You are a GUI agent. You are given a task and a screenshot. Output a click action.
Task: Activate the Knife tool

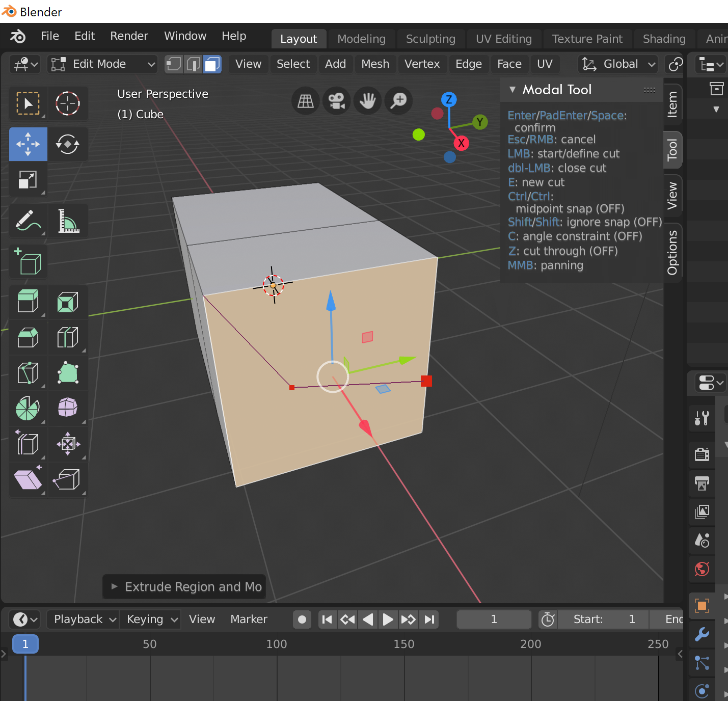coord(28,373)
